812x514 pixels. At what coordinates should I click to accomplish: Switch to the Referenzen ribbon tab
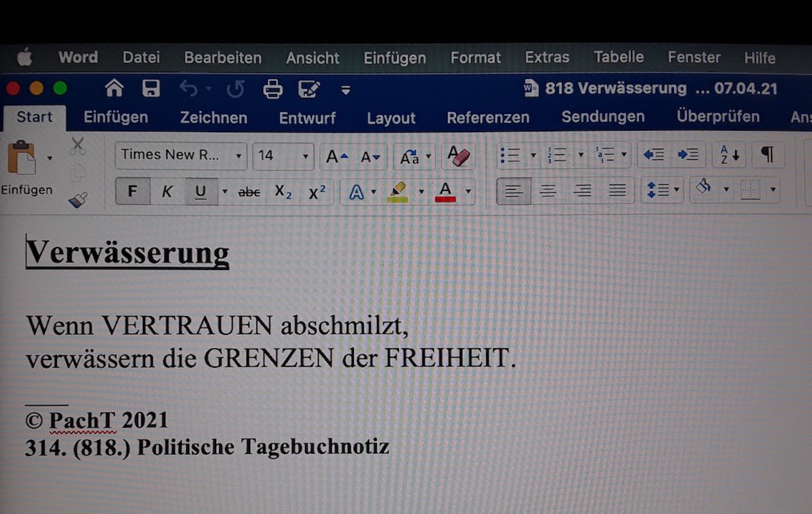pos(487,118)
